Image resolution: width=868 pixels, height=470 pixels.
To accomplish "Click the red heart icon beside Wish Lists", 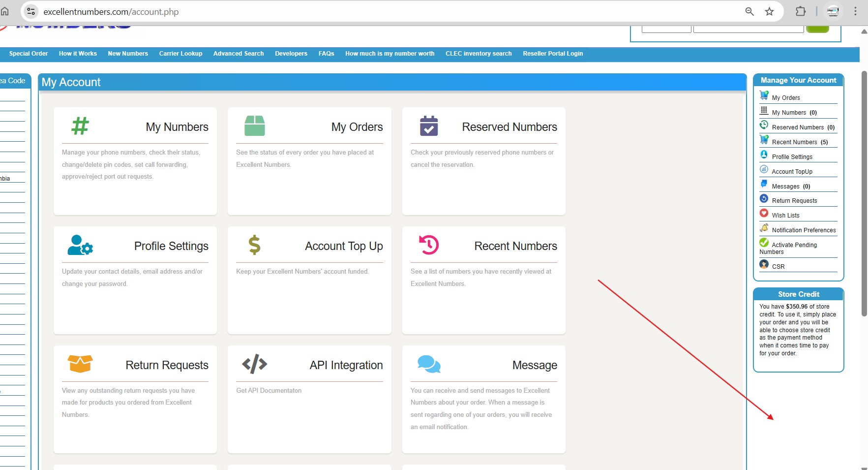I will coord(764,213).
